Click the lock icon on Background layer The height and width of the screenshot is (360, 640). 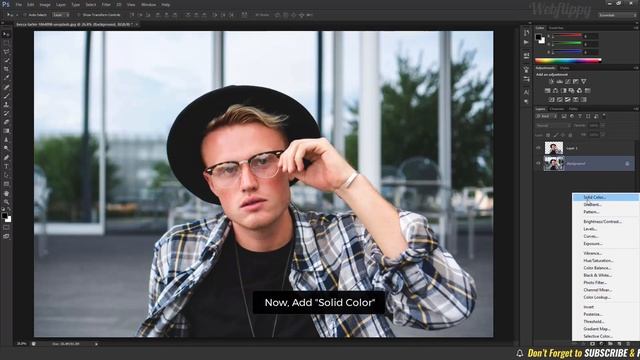[x=627, y=164]
